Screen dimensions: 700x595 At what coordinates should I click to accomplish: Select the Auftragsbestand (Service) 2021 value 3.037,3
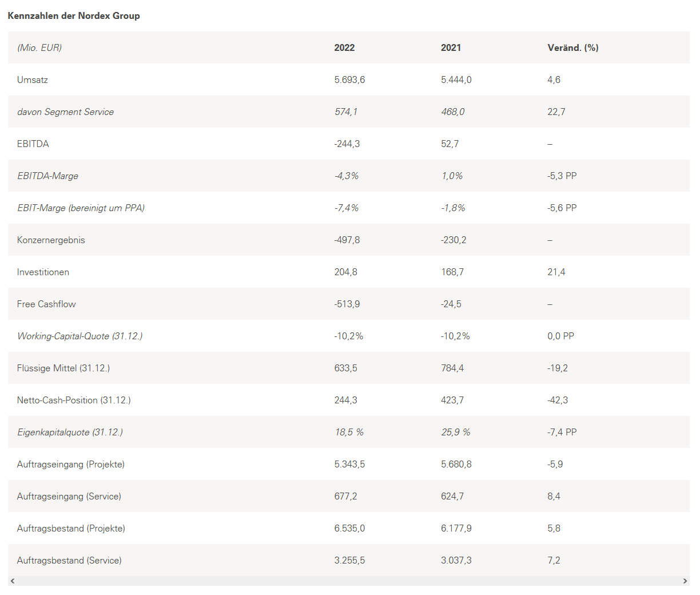pos(456,561)
